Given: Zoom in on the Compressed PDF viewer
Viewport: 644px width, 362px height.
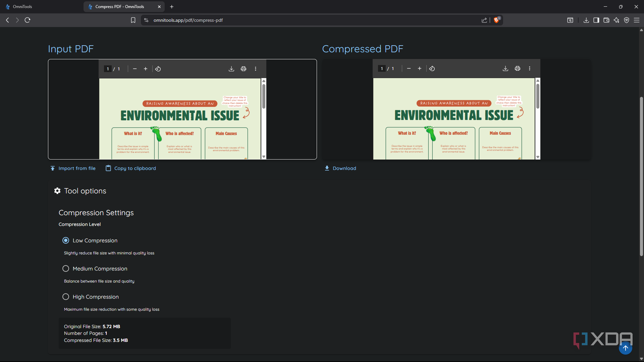Looking at the screenshot, I should [x=420, y=68].
